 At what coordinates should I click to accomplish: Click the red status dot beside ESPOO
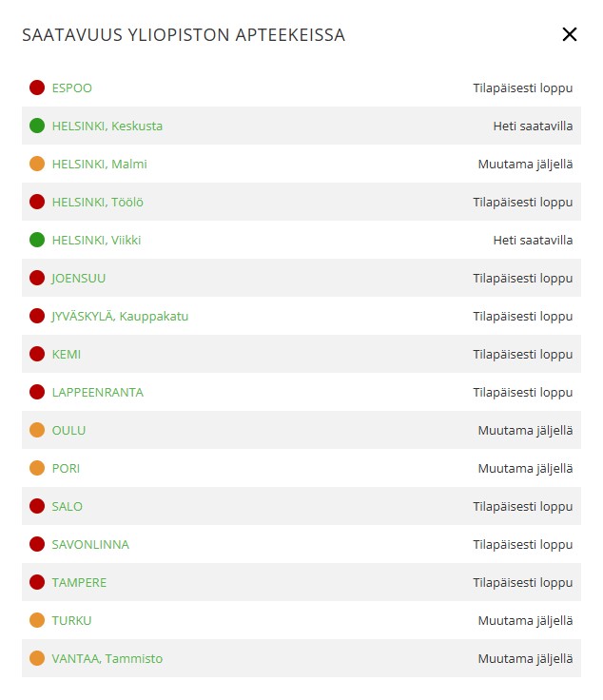[x=37, y=87]
